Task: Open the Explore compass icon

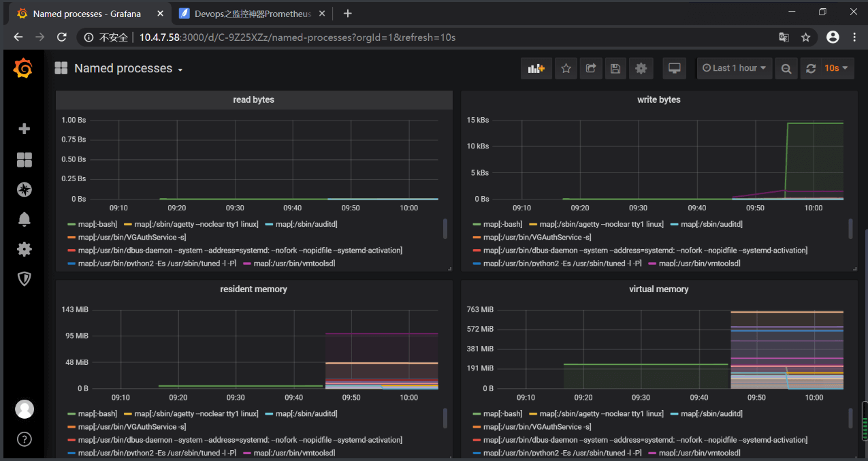Action: 24,189
